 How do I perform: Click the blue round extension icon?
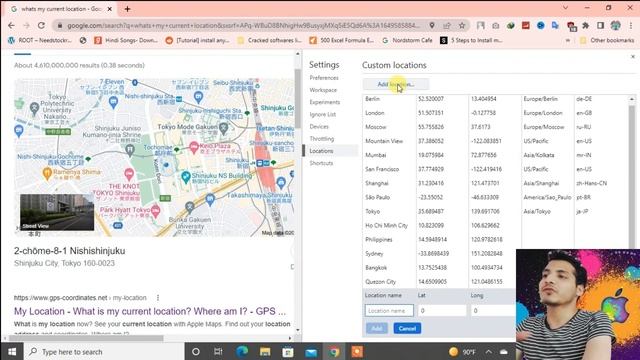(541, 26)
